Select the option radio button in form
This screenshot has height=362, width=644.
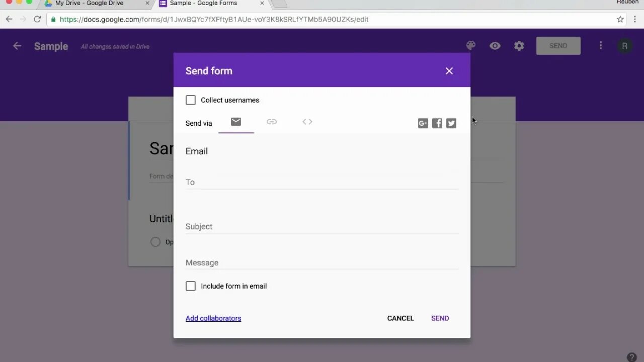click(155, 242)
